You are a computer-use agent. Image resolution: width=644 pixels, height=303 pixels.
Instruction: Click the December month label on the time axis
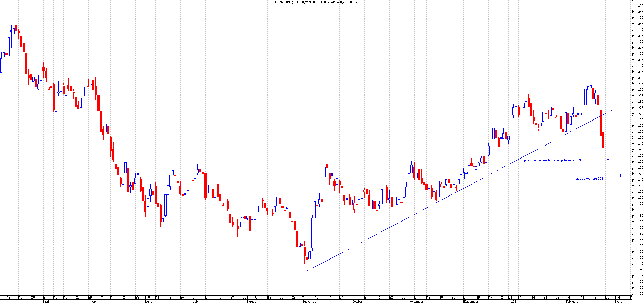point(471,302)
